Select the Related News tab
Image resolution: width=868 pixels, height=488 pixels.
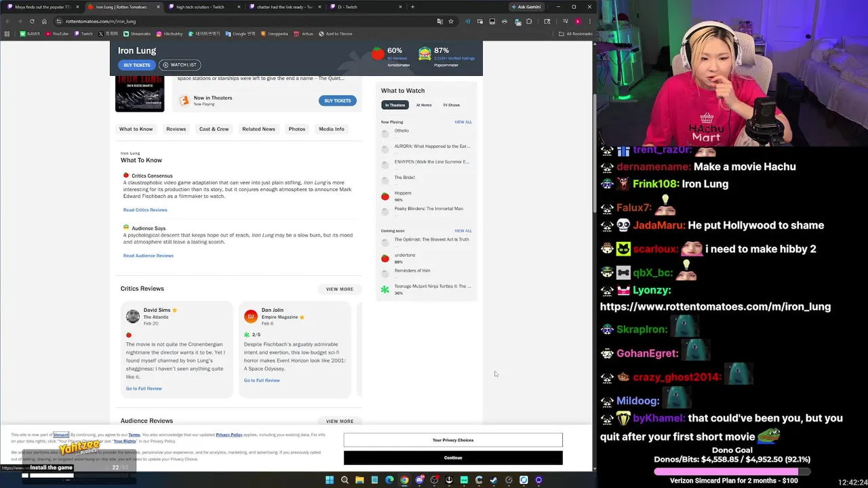pyautogui.click(x=258, y=129)
